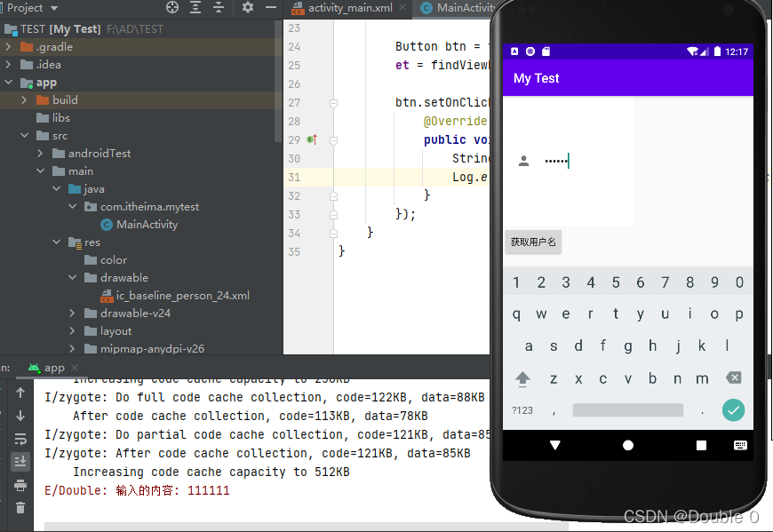Toggle soft-wrap in run console
This screenshot has width=773, height=532.
click(x=20, y=439)
